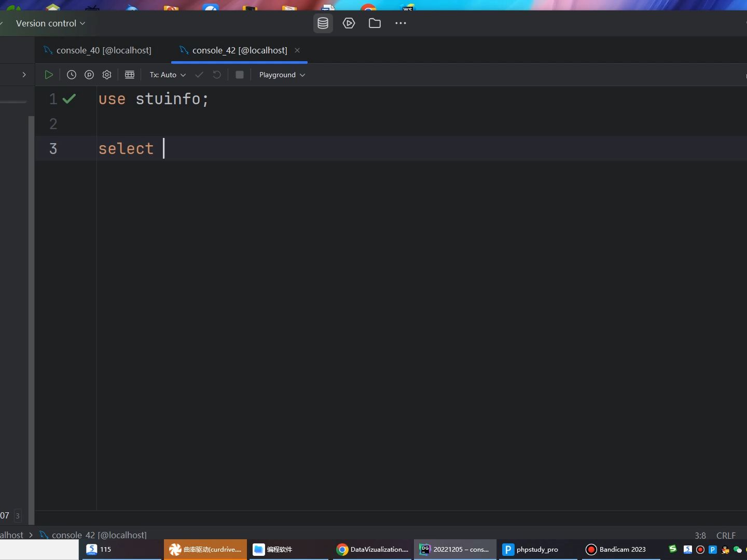Change CRLF line separator in status bar

click(x=725, y=535)
